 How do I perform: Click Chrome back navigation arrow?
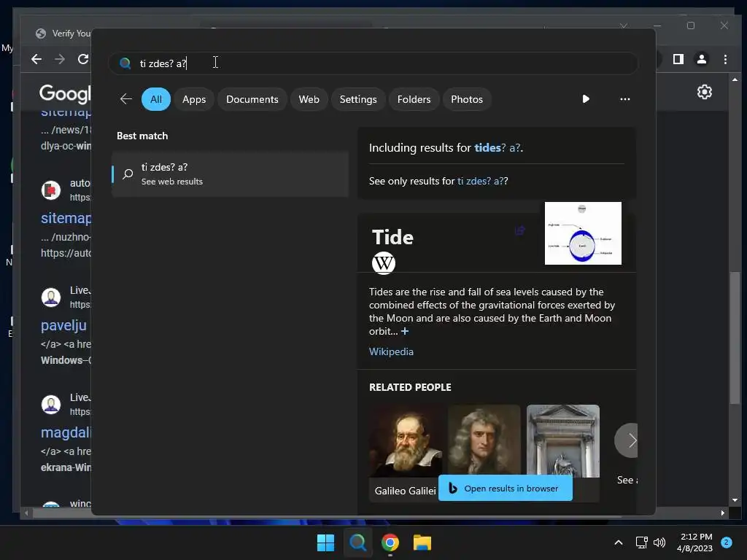pyautogui.click(x=36, y=59)
